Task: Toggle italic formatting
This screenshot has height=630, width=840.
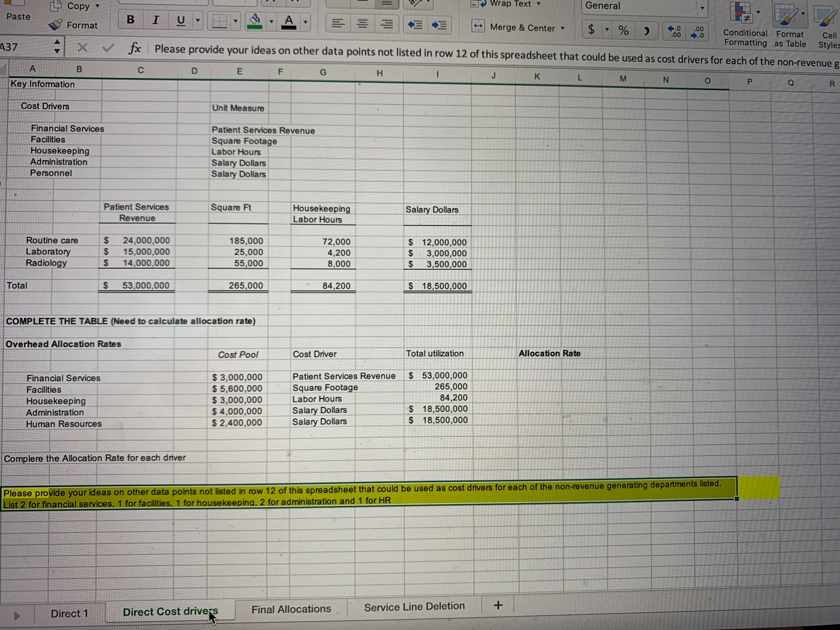Action: click(x=156, y=20)
